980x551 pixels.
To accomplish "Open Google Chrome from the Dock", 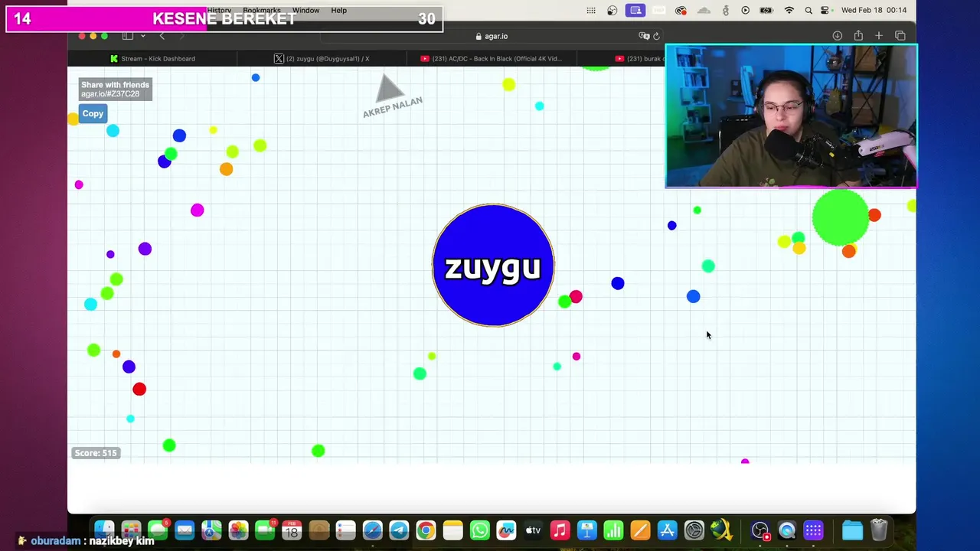I will point(426,530).
